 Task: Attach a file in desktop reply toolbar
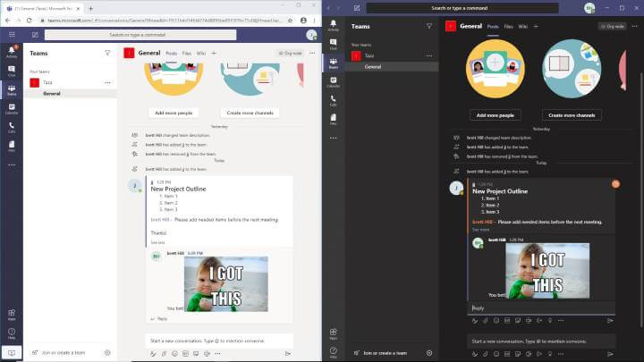pyautogui.click(x=486, y=321)
